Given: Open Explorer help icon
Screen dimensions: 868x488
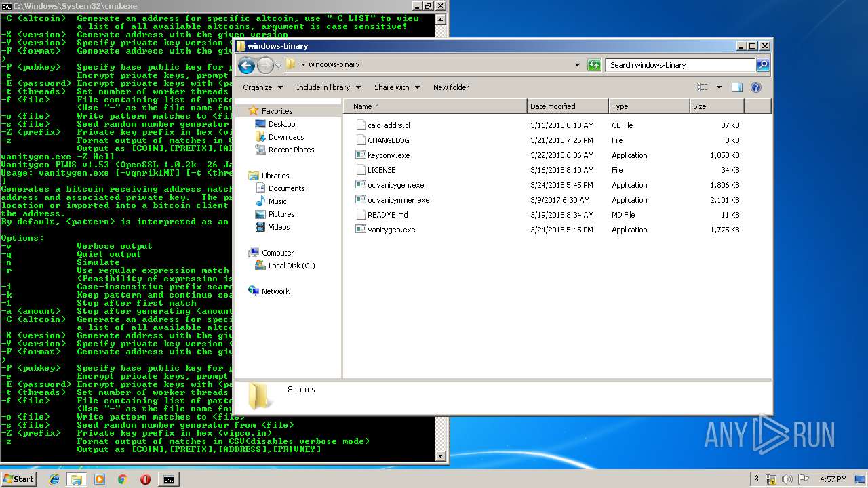Looking at the screenshot, I should coord(756,87).
